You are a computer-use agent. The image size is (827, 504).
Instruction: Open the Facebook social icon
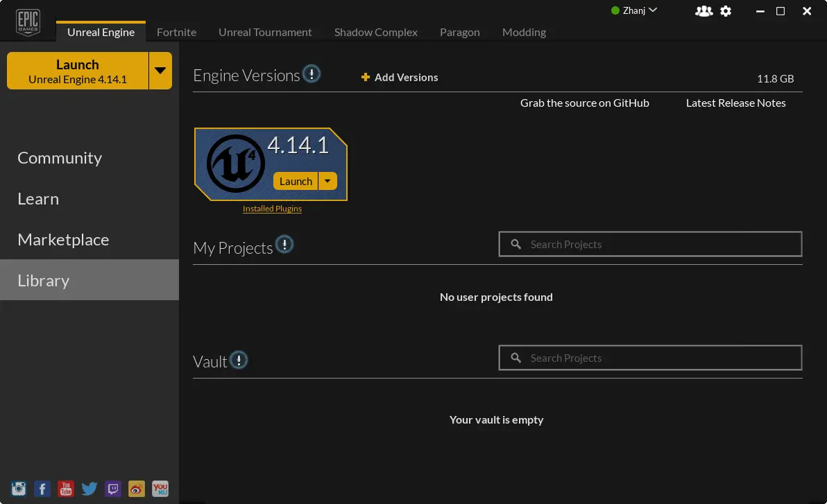click(x=42, y=489)
